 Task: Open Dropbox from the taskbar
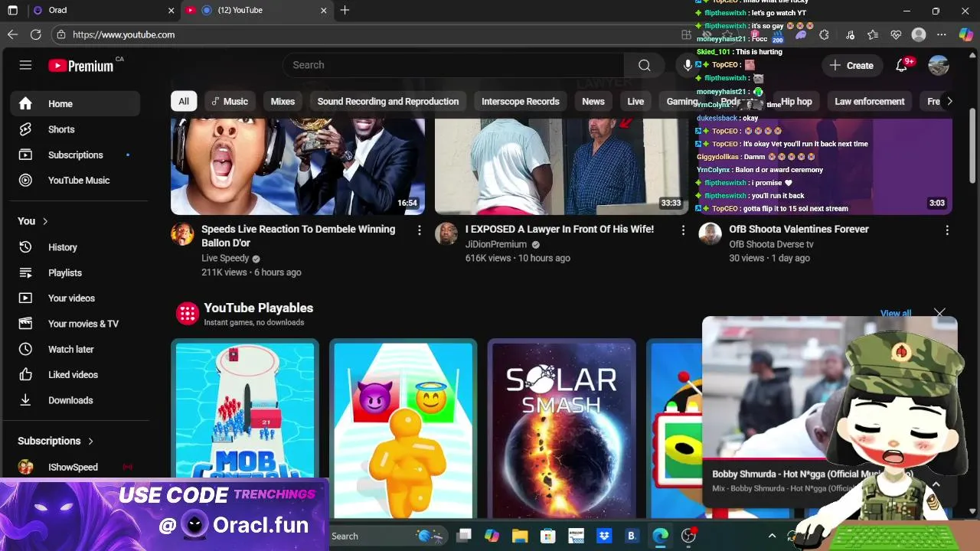[x=604, y=536]
